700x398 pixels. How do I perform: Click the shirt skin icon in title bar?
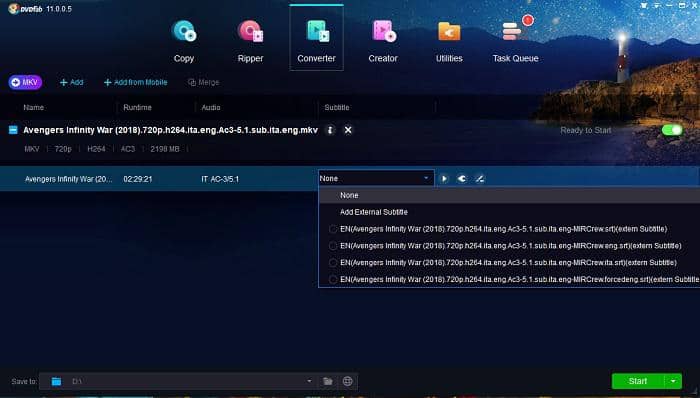click(644, 5)
